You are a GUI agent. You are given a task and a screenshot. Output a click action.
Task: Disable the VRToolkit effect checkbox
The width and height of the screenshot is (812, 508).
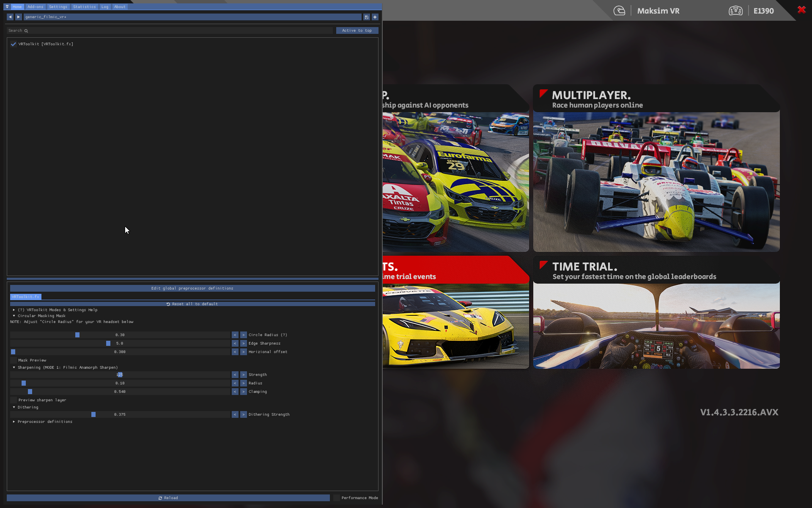point(14,44)
